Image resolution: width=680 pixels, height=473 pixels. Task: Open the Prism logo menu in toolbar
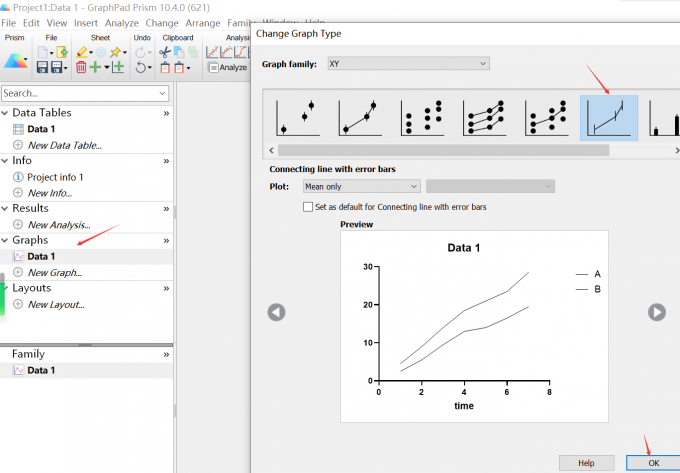pyautogui.click(x=15, y=61)
